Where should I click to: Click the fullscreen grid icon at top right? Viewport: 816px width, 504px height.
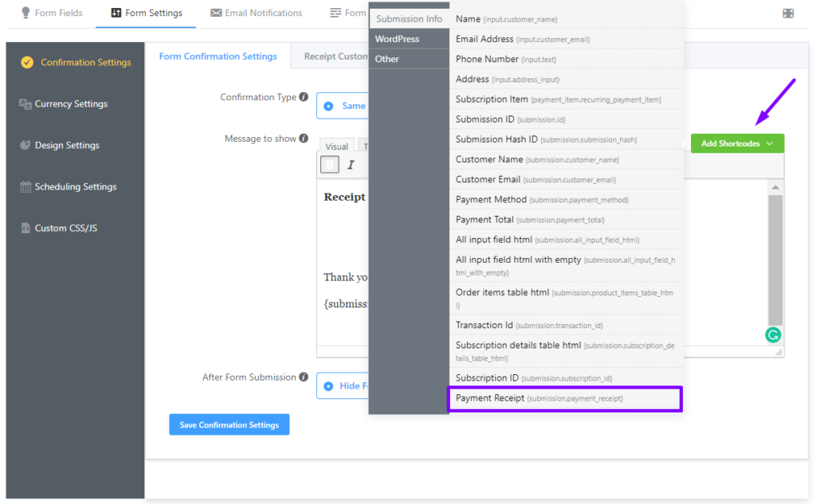pos(788,13)
